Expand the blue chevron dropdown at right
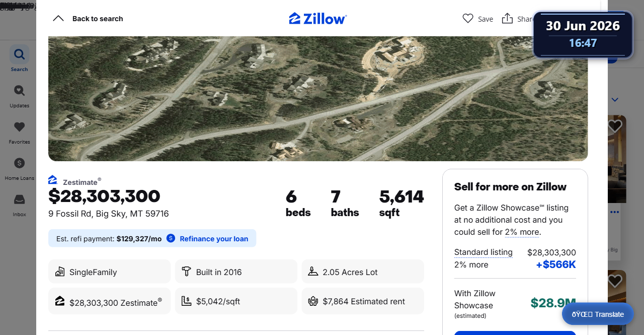Viewport: 644px width, 335px height. [614, 100]
